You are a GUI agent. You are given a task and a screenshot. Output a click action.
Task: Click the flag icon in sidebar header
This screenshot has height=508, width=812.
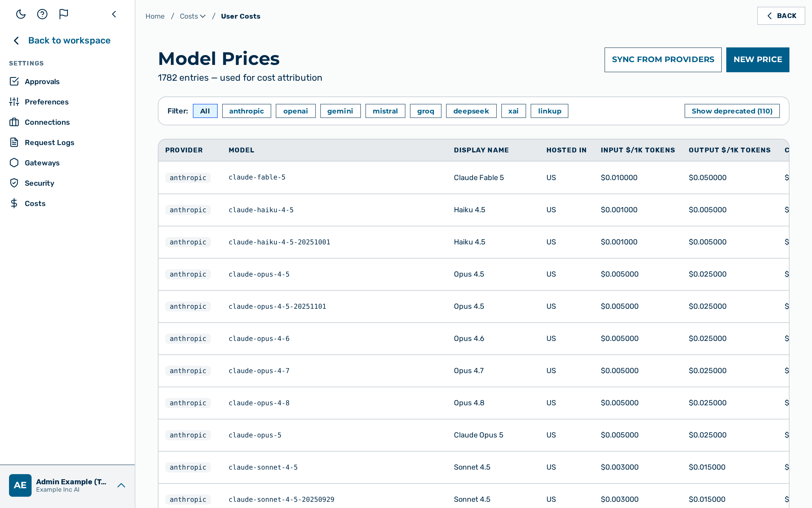[x=64, y=14]
